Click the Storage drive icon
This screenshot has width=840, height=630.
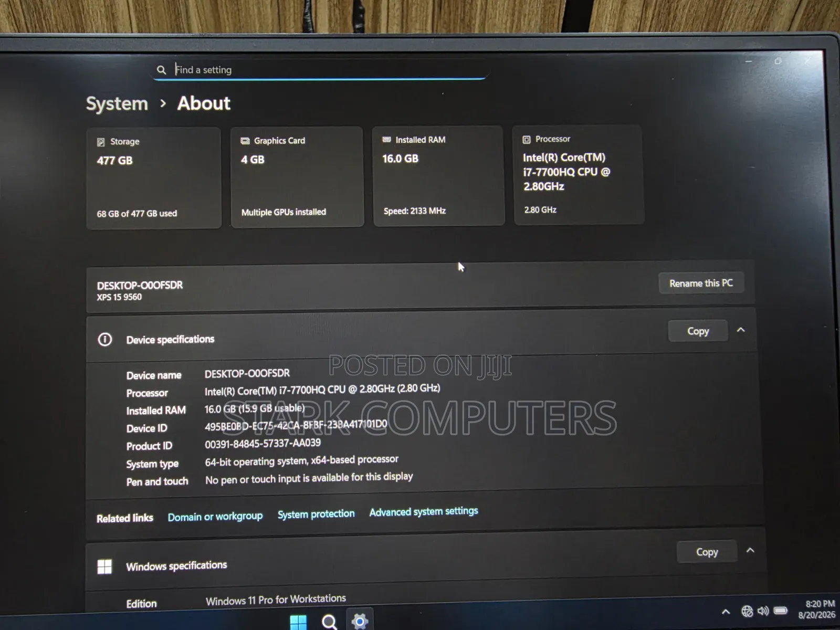[101, 142]
